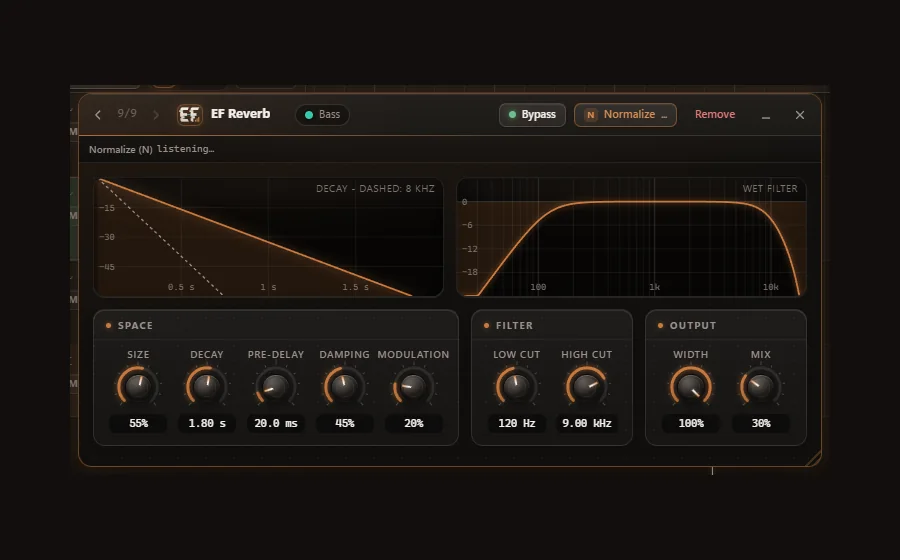
Task: Click the Modulation knob
Action: point(413,386)
